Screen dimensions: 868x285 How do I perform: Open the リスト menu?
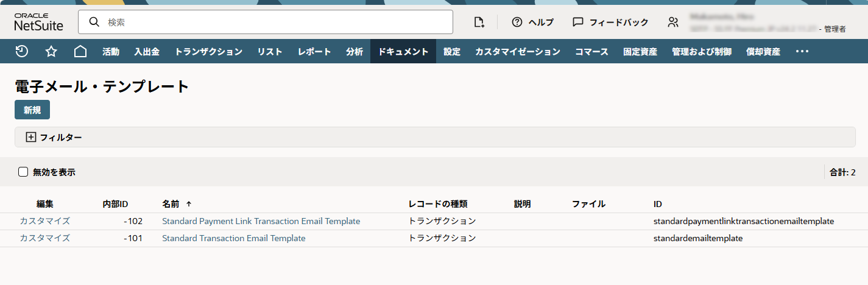coord(270,52)
